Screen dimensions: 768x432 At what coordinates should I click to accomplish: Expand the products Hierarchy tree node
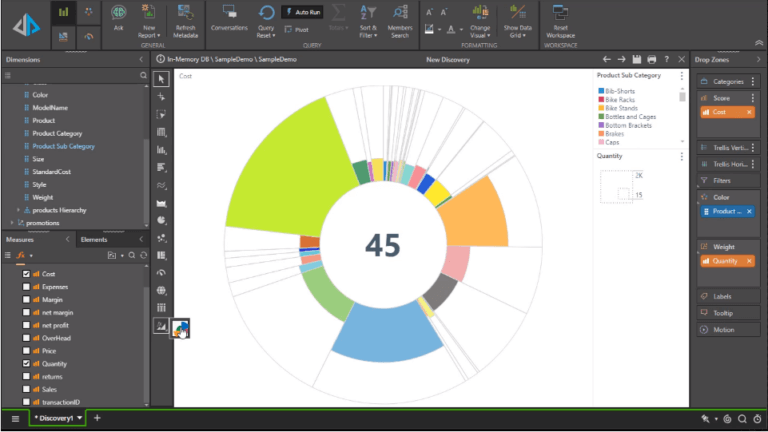click(18, 210)
